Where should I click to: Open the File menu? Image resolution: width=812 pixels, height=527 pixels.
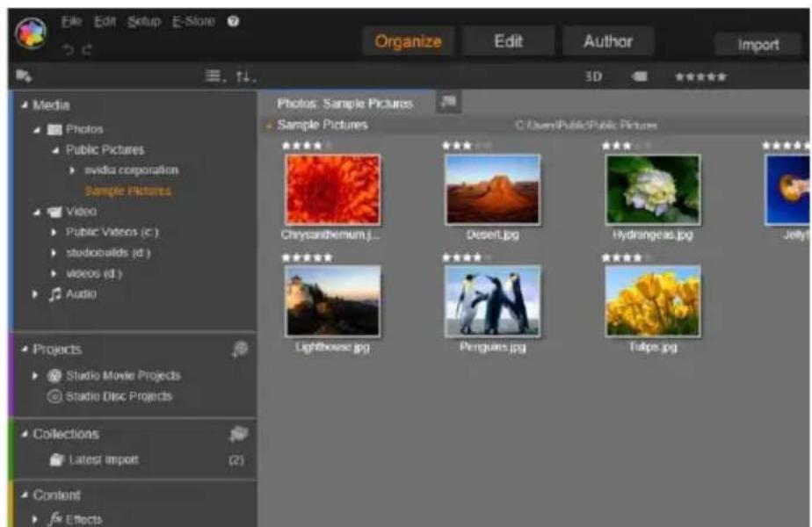pos(71,21)
